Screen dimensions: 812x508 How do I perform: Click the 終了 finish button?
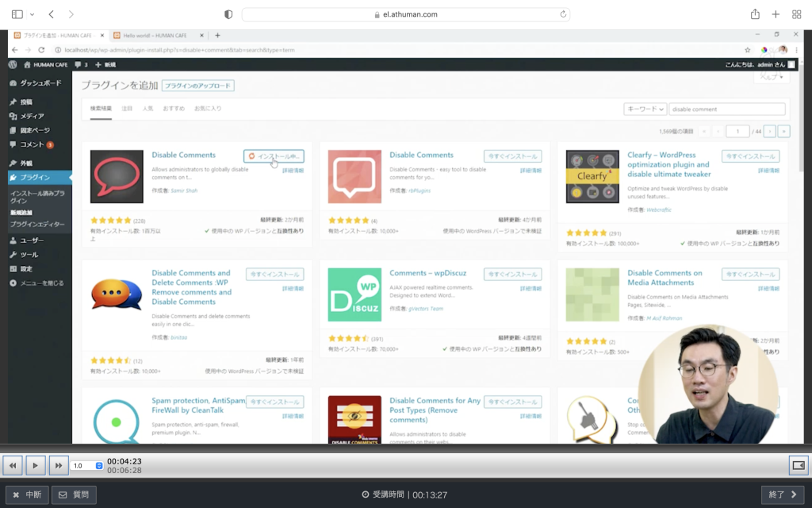(783, 495)
